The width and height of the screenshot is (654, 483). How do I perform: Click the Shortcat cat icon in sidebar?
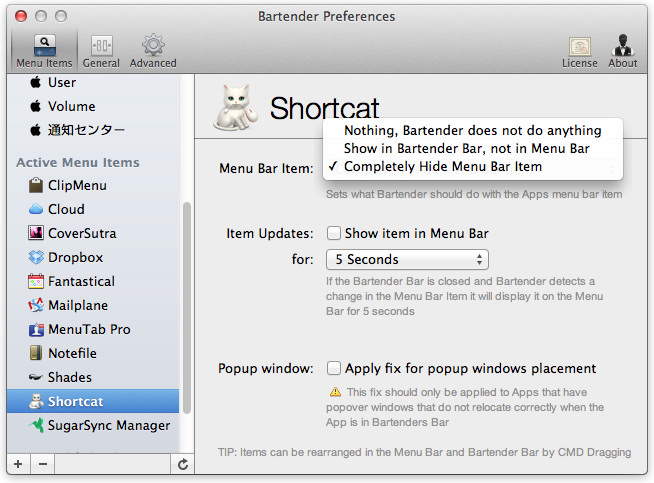pyautogui.click(x=36, y=401)
